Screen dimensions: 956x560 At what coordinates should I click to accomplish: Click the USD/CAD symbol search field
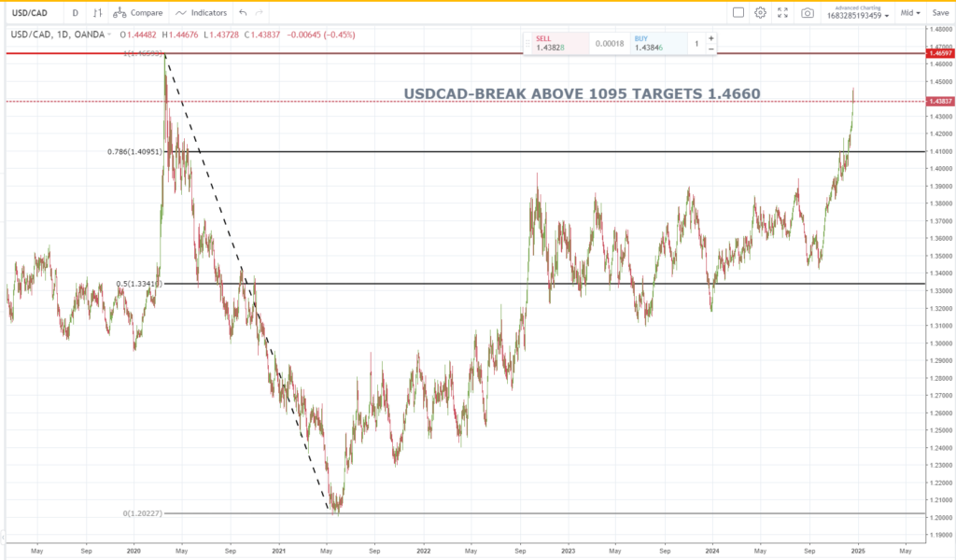(x=31, y=13)
